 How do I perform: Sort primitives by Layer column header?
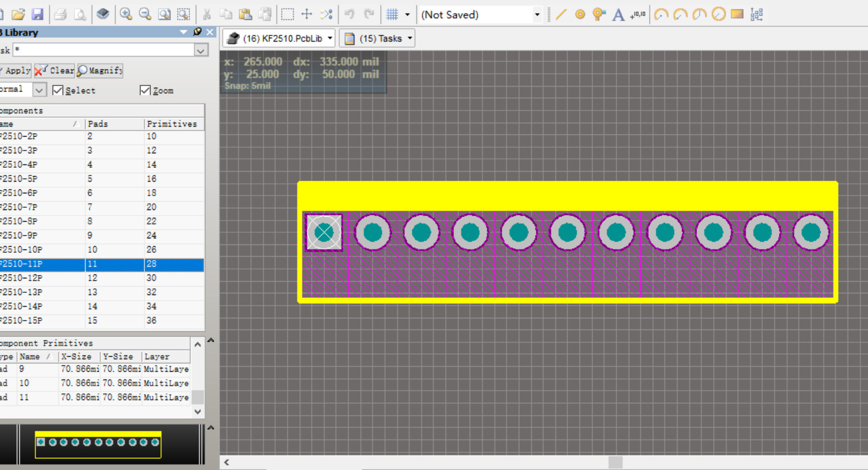166,357
